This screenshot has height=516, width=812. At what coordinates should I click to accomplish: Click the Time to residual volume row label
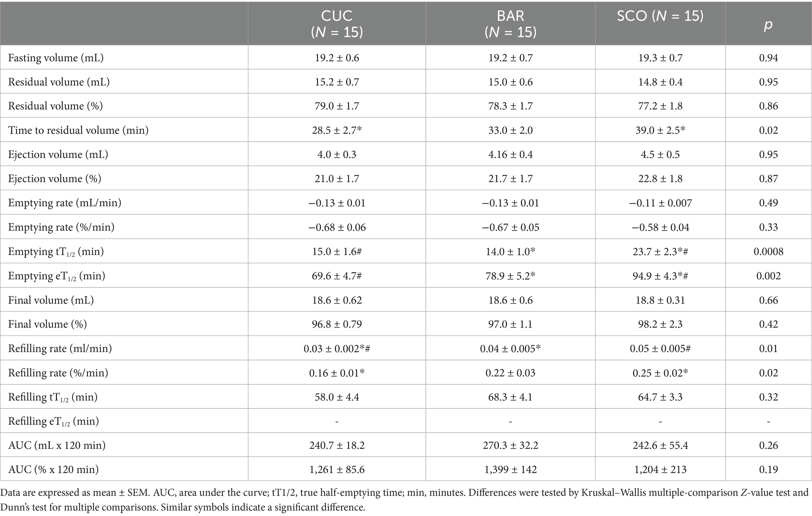[78, 130]
